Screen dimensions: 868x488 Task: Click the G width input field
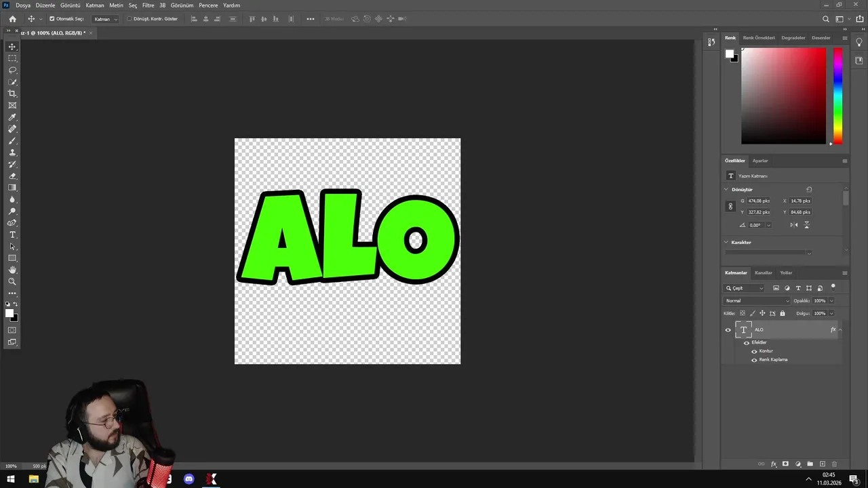(x=759, y=201)
